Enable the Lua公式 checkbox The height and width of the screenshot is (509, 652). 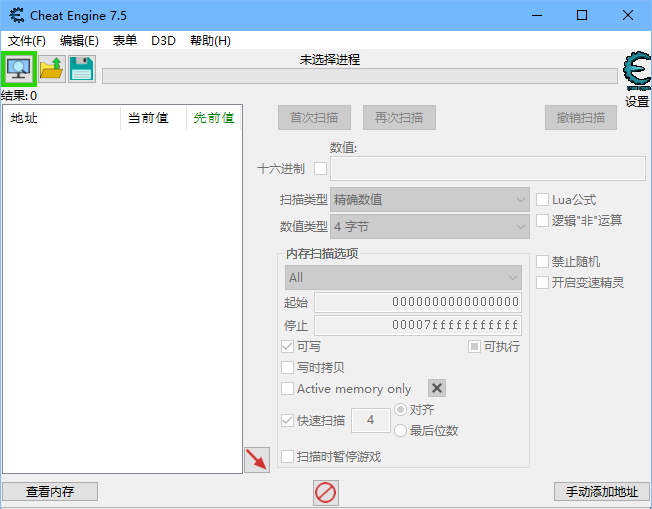click(x=542, y=200)
